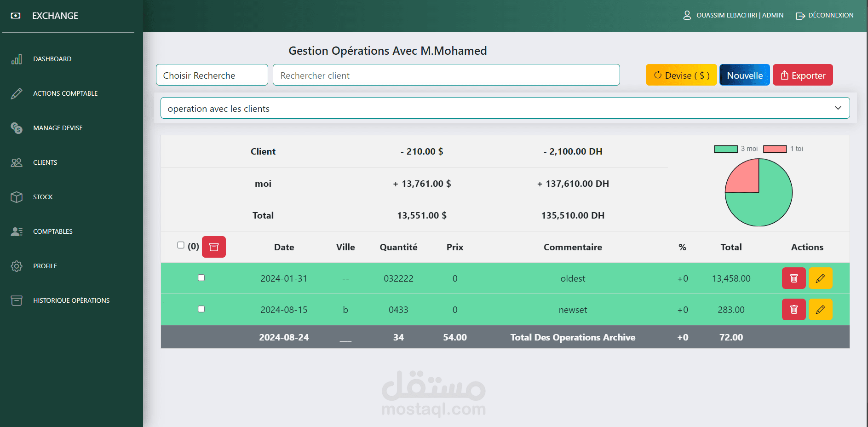Open the Choisir Recherche selector
Screen dimensions: 868x427
click(x=212, y=75)
